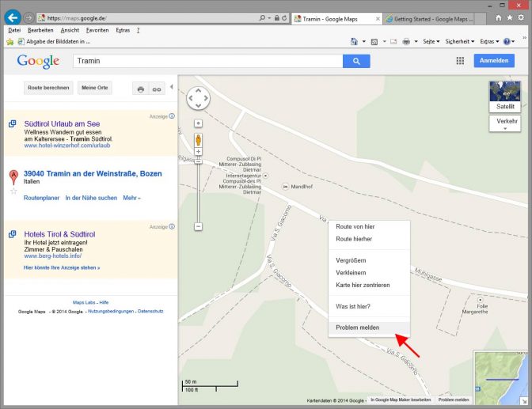This screenshot has width=532, height=409.
Task: Open the address bar search dropdown arrow
Action: point(269,18)
